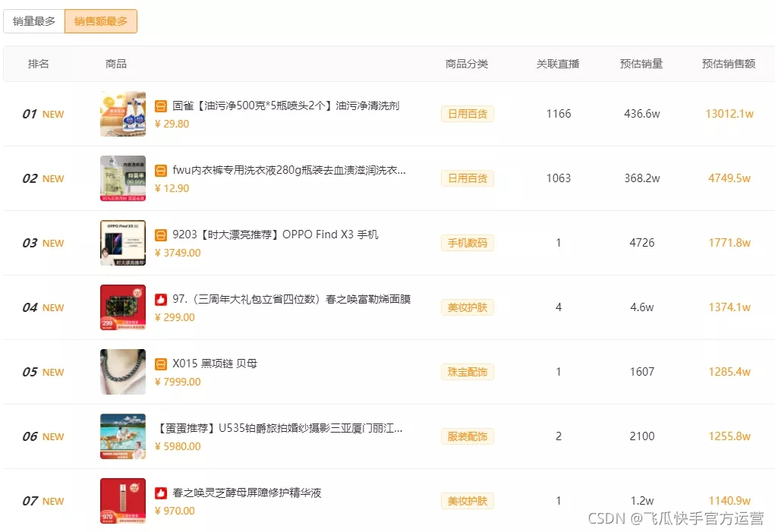Screen dimensions: 775x532
Task: Click the 1140.9w sales amount
Action: [729, 501]
